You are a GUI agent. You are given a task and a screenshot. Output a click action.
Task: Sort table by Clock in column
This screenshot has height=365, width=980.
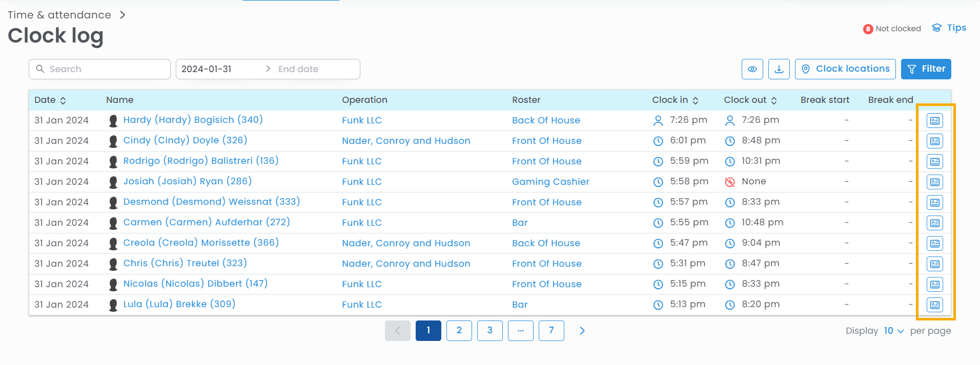[695, 100]
